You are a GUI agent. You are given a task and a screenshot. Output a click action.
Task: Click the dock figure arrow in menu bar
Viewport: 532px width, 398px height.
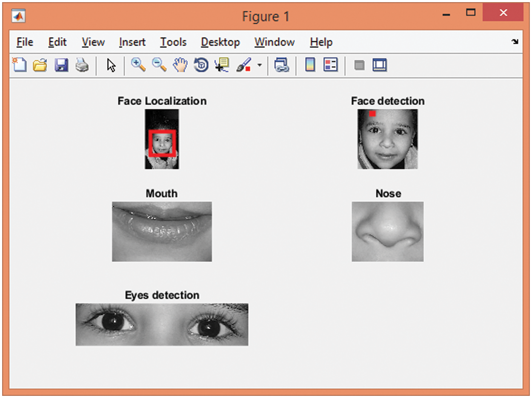click(x=515, y=42)
